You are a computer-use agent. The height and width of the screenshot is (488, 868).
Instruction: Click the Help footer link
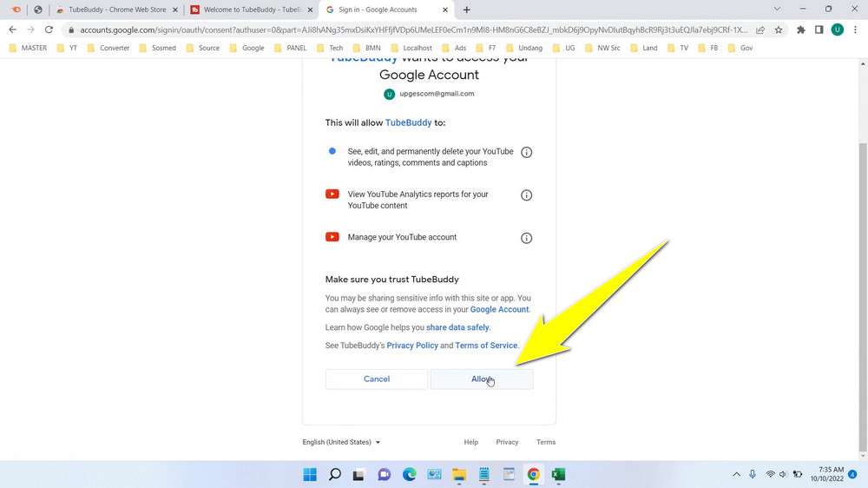tap(471, 442)
